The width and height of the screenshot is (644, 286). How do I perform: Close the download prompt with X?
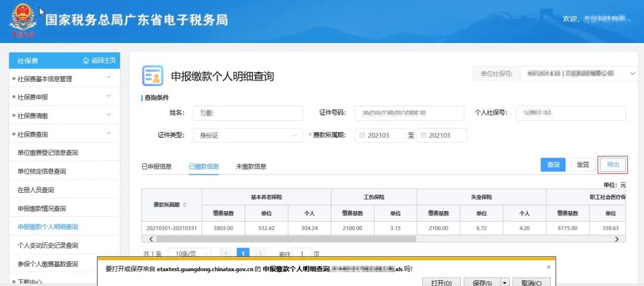click(x=549, y=267)
